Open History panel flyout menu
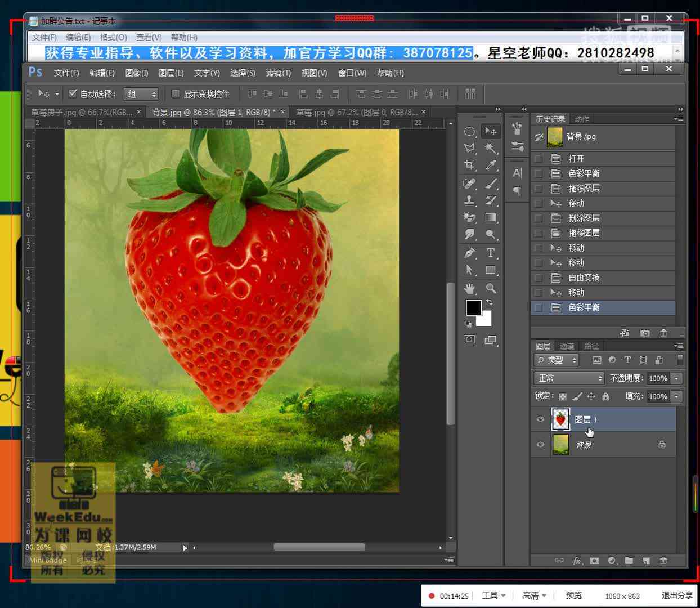Image resolution: width=700 pixels, height=608 pixels. (679, 119)
